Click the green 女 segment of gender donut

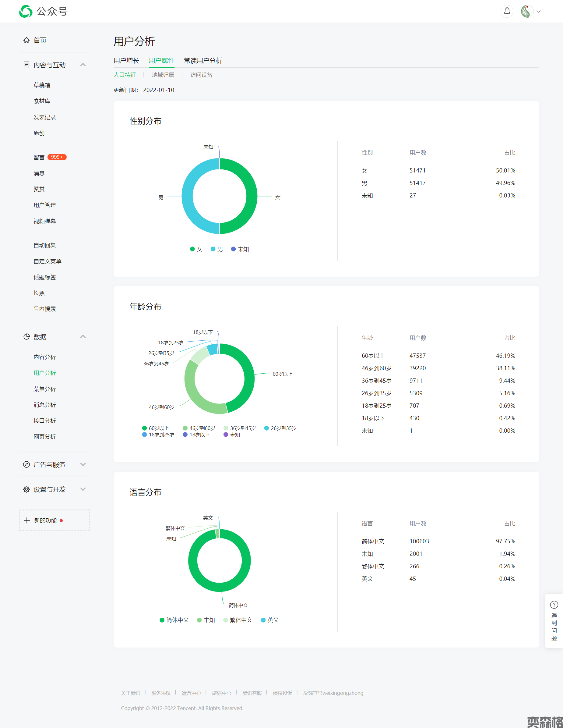coord(252,196)
